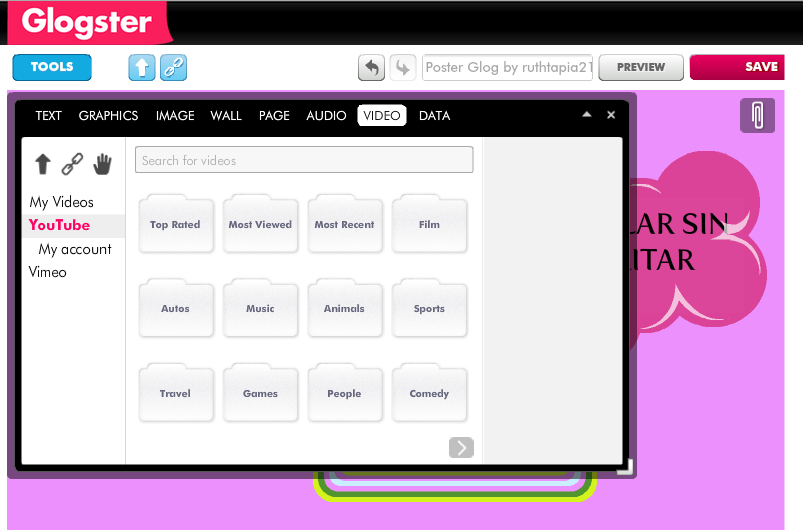The width and height of the screenshot is (803, 530).
Task: Redo with the forward arrow button
Action: [x=403, y=68]
